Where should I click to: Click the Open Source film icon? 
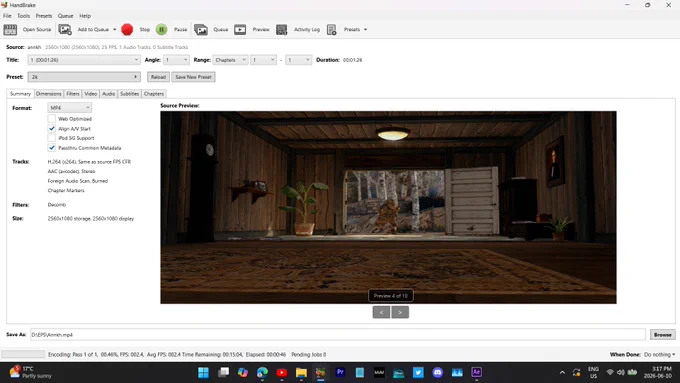(x=10, y=29)
